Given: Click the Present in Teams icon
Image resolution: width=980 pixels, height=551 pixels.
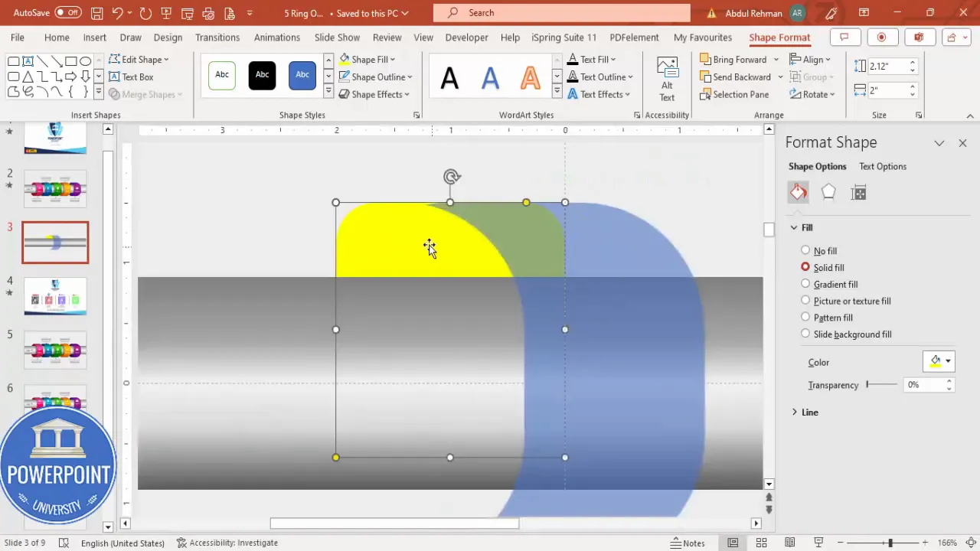Looking at the screenshot, I should click(918, 37).
